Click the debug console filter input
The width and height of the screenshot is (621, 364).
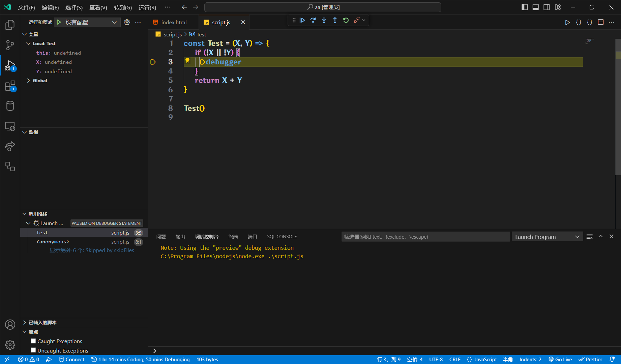(425, 237)
